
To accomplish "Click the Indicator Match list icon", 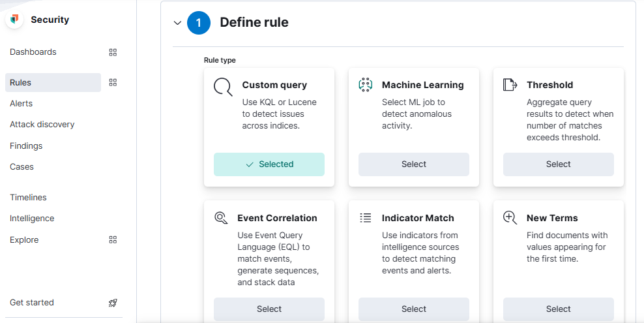I will (x=366, y=218).
